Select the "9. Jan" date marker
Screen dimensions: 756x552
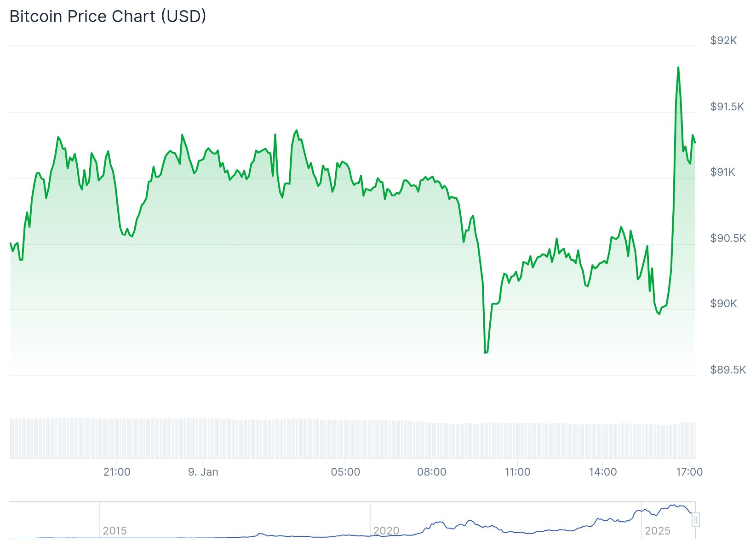[x=203, y=472]
